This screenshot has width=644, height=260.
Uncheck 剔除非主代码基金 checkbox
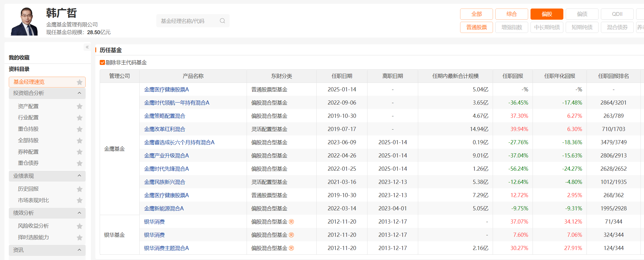coord(102,63)
